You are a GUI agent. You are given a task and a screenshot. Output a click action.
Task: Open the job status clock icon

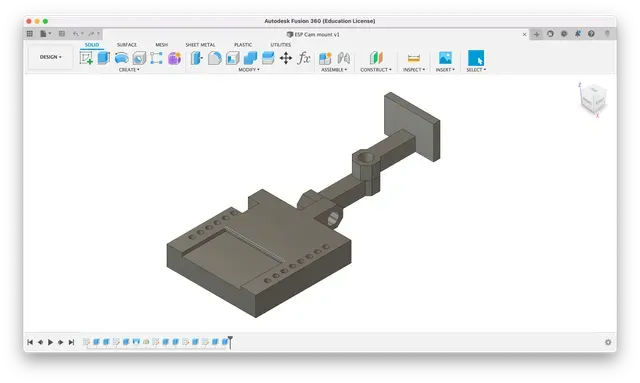(x=564, y=34)
